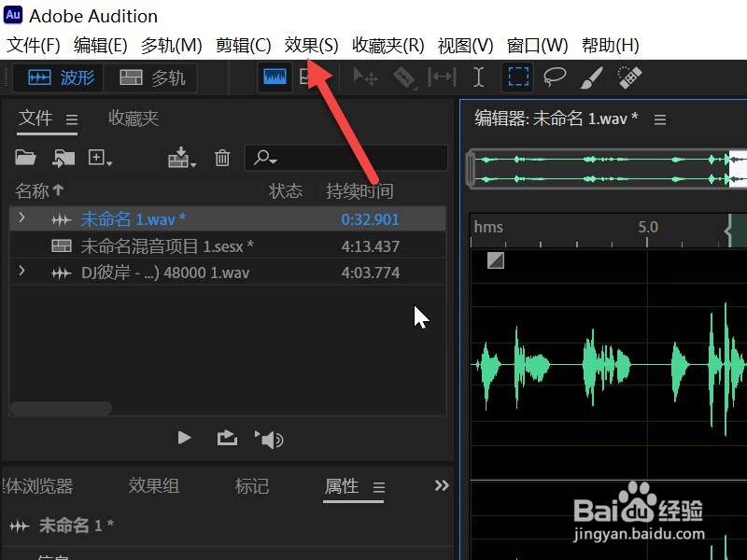
Task: Switch to the 标记 tab
Action: (252, 485)
